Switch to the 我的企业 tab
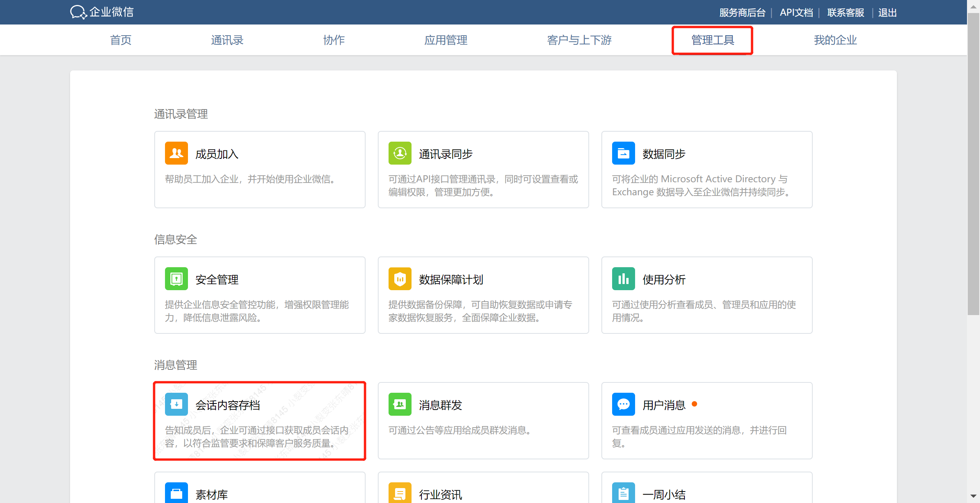Image resolution: width=980 pixels, height=503 pixels. point(835,40)
